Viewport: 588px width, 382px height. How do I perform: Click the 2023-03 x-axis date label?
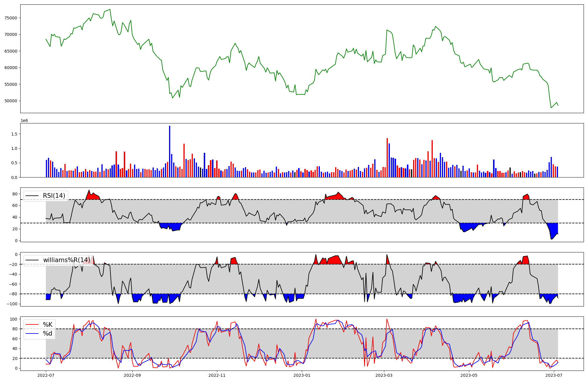pos(384,375)
